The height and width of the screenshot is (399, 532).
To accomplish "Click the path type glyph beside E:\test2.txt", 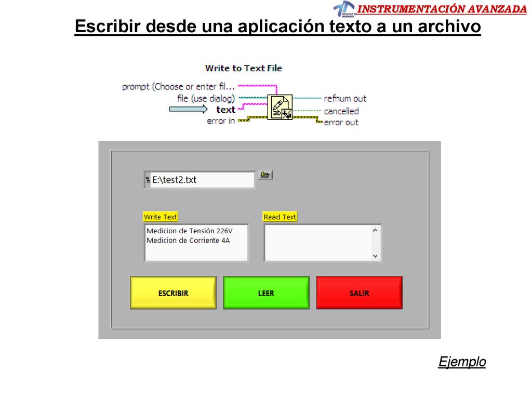I will click(148, 180).
